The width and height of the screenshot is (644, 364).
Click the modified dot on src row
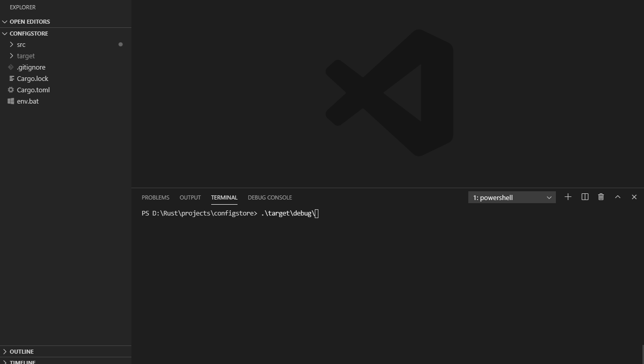121,44
